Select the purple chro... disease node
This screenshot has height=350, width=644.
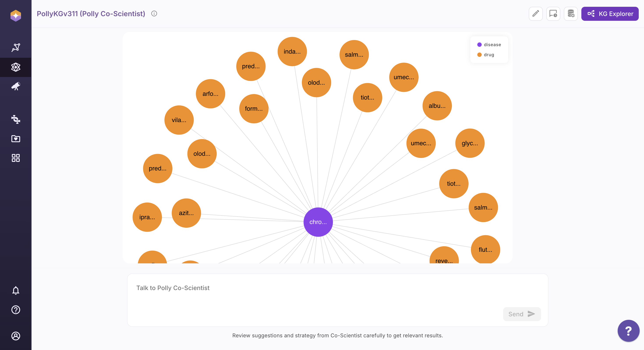click(318, 222)
